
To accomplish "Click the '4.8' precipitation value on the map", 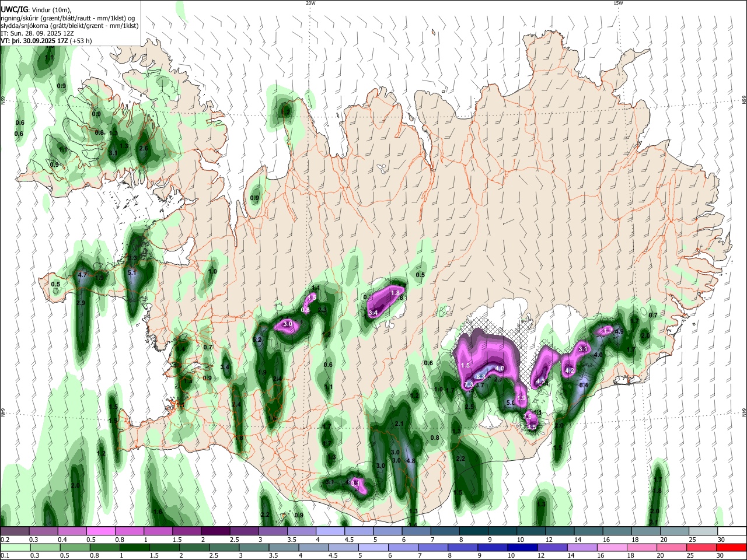I will click(410, 461).
